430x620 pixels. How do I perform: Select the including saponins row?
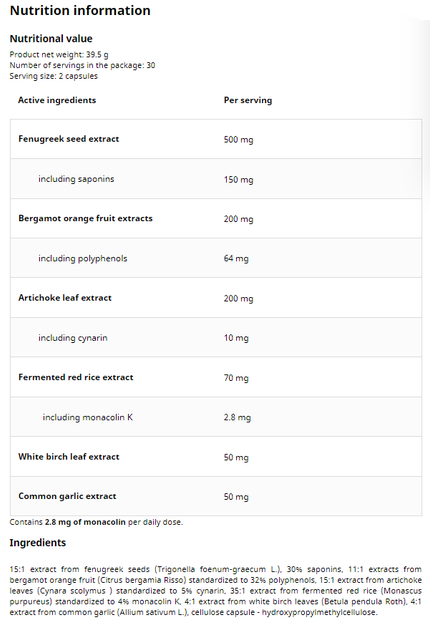click(216, 179)
